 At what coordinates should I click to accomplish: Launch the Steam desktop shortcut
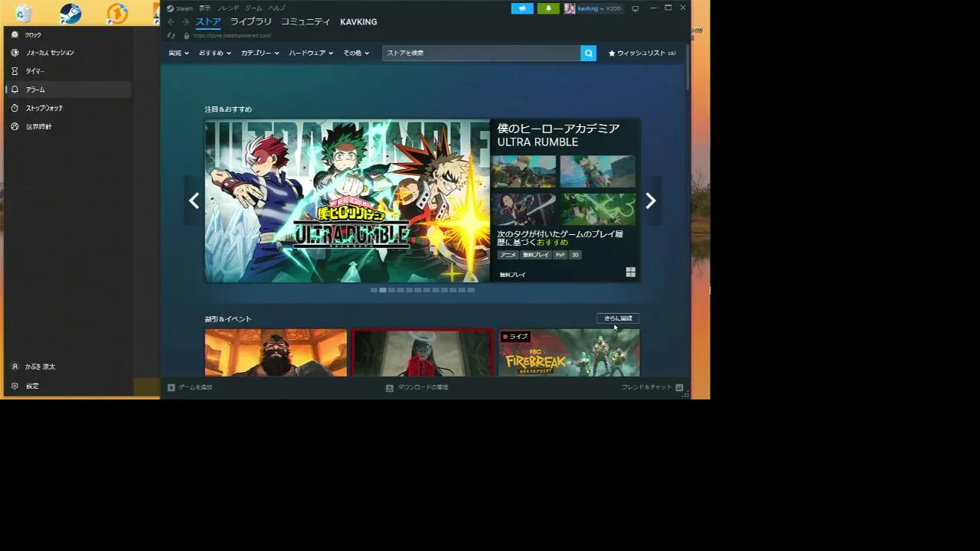[x=70, y=13]
